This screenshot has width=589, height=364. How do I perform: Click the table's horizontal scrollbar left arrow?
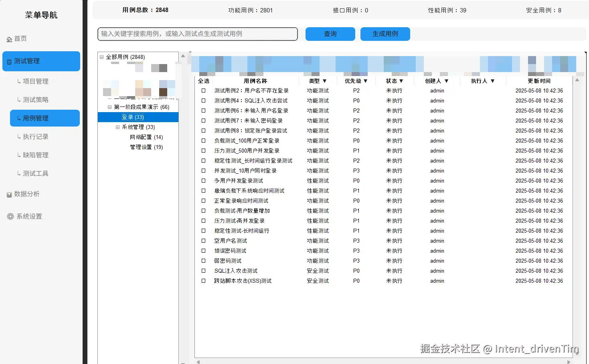(x=198, y=362)
